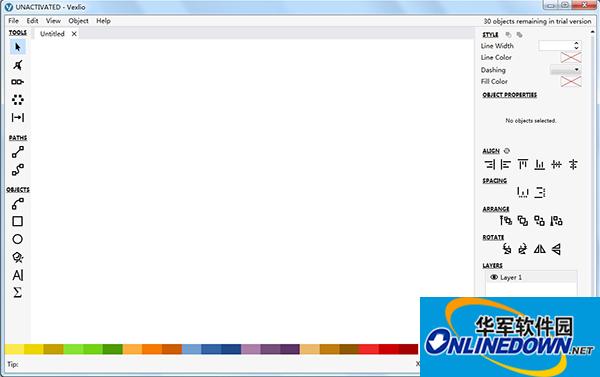Choose the curved path tool

coord(18,170)
